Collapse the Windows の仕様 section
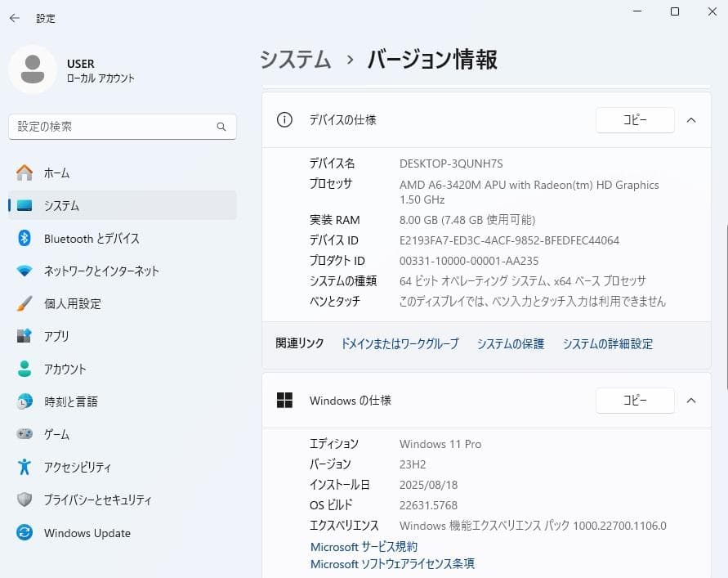The image size is (728, 578). [x=690, y=401]
